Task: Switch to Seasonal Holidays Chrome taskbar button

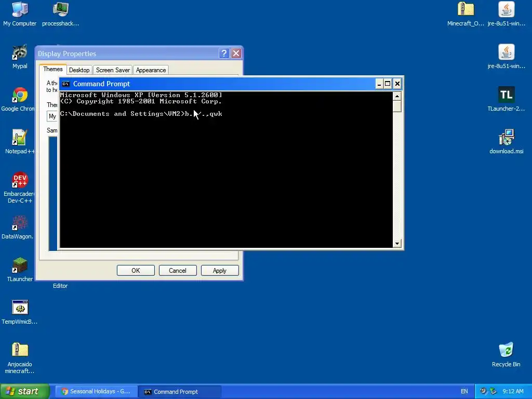Action: (x=96, y=392)
